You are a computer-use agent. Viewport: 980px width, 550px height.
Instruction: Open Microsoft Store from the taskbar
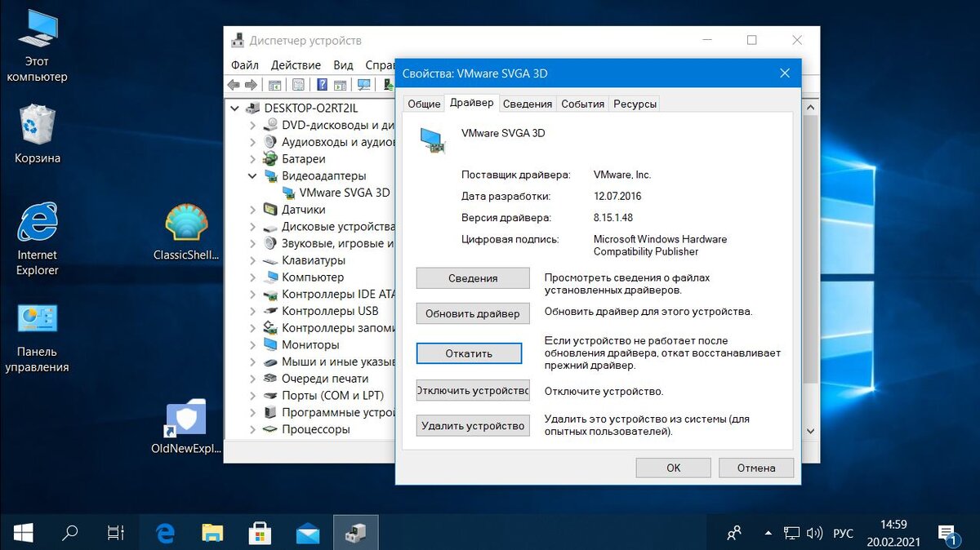tap(260, 534)
